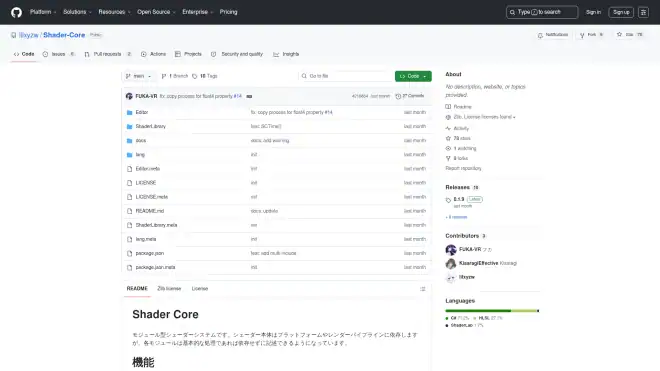Expand the commit message ellipsis
Viewport: 660px width, 371px height.
pos(249,96)
